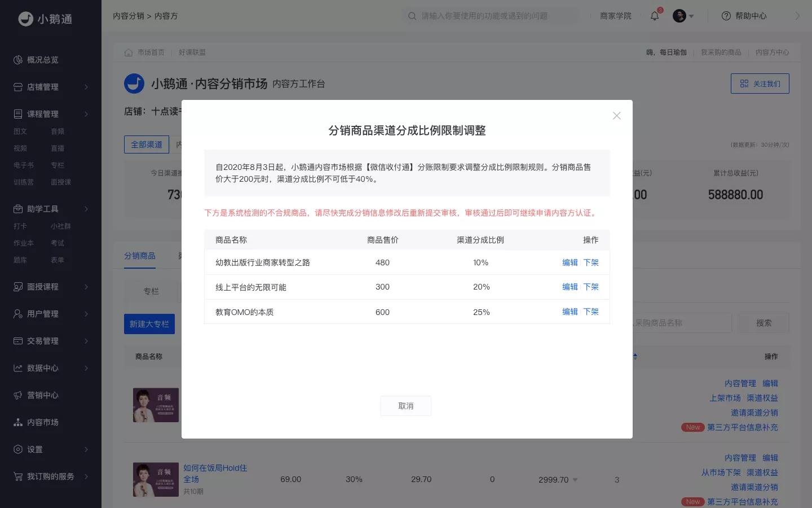Click the QR icon in 关注我们 button
This screenshot has width=812, height=508.
coord(744,84)
